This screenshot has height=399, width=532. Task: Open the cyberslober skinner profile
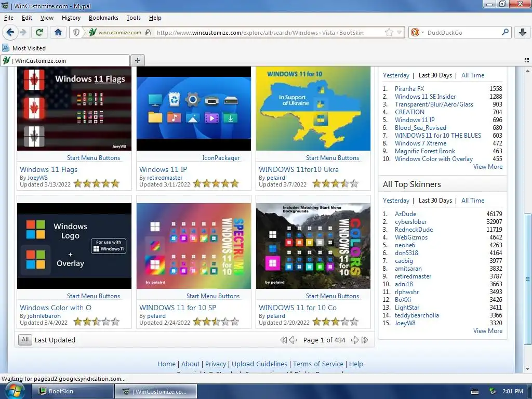tap(410, 221)
